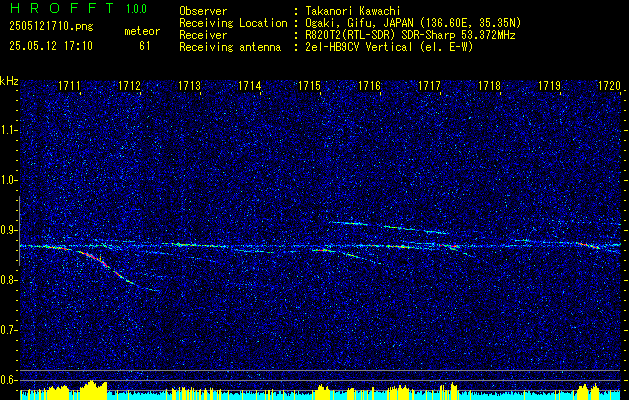
Task: Click the 1719 time marker
Action: [549, 85]
